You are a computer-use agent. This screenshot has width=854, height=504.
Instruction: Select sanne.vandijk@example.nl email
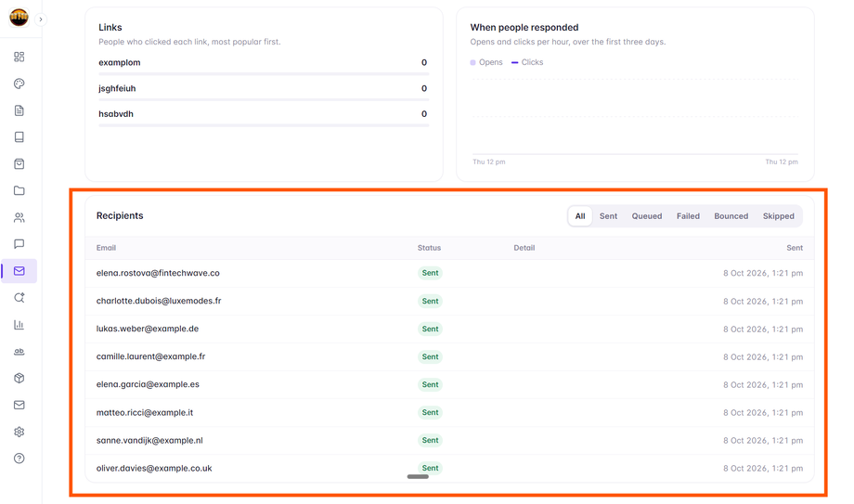(149, 440)
